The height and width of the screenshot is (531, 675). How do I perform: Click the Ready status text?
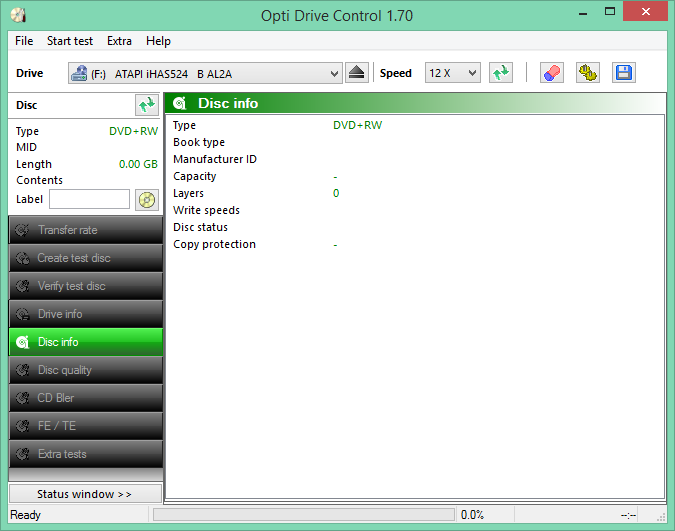click(25, 515)
